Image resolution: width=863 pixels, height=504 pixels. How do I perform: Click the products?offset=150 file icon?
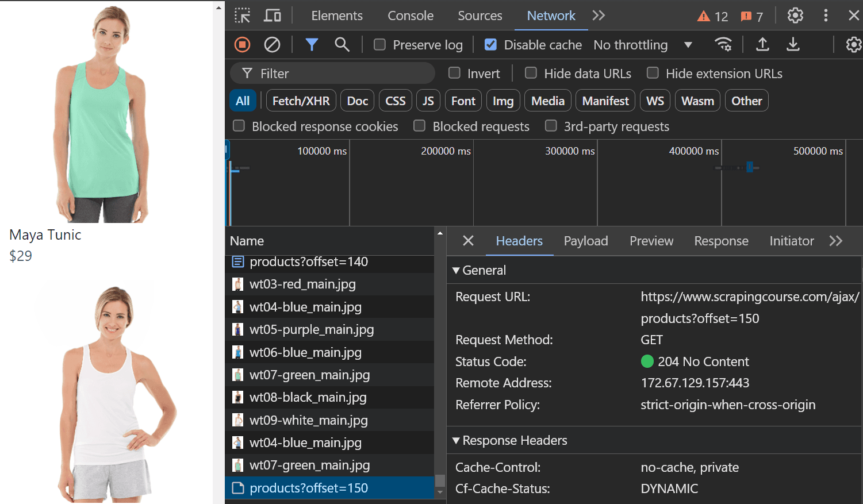(x=237, y=488)
